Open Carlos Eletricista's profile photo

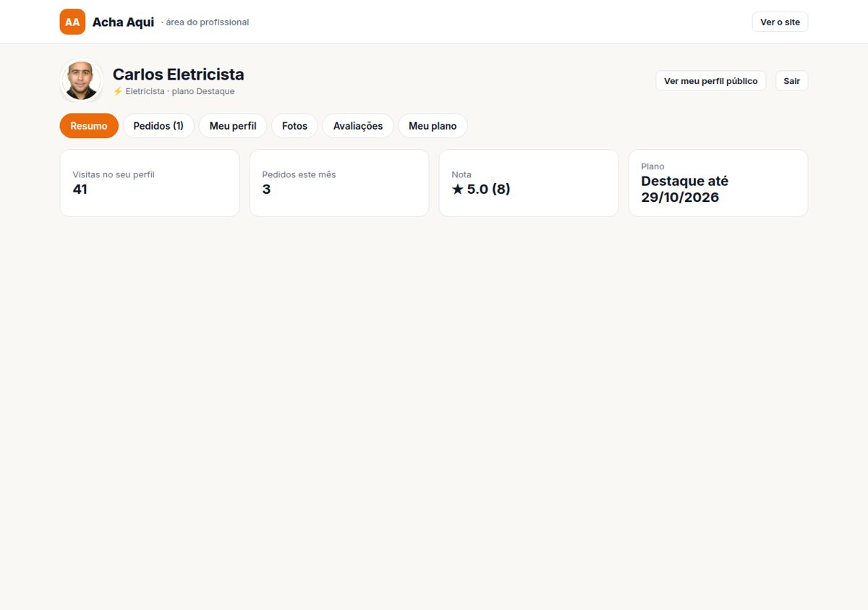[x=81, y=81]
